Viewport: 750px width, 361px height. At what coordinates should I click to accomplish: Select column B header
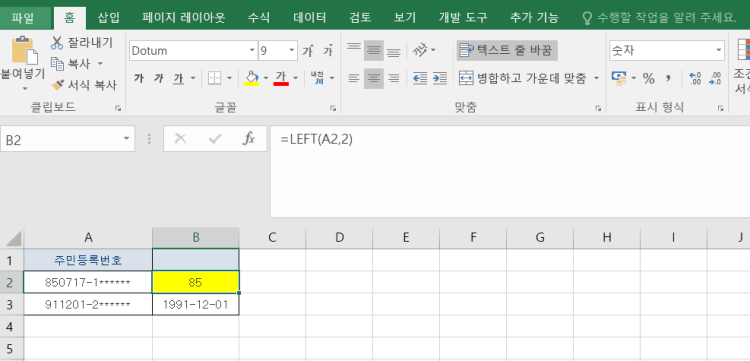tap(196, 238)
